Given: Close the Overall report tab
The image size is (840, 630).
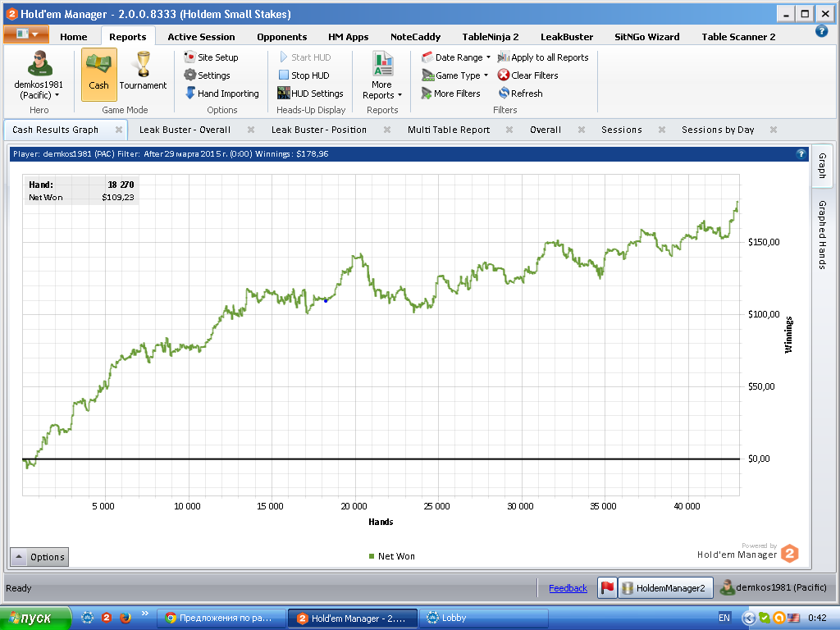Looking at the screenshot, I should click(582, 130).
